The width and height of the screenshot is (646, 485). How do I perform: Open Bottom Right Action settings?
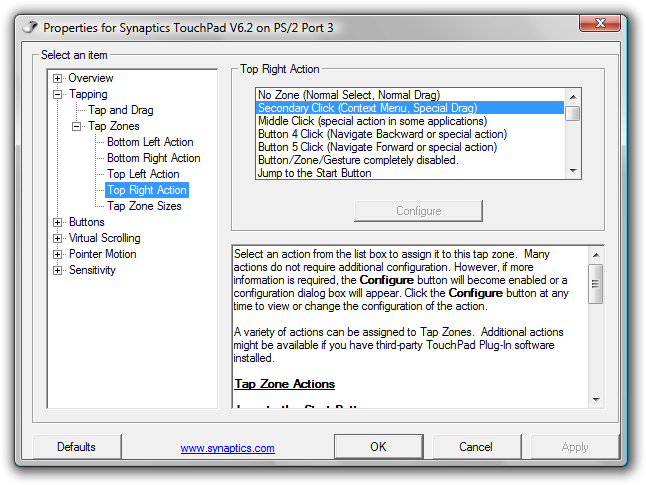[154, 158]
